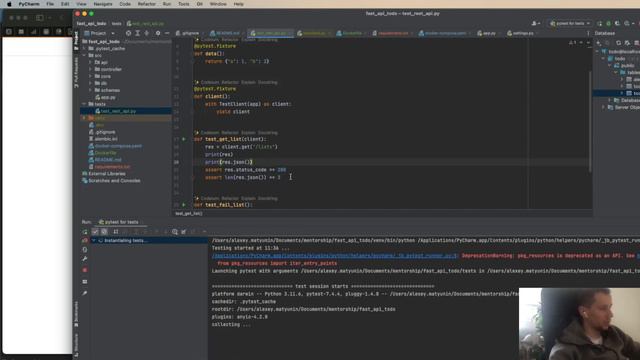Select opened file locate-target icon in Project panel
Viewport: 640px width, 360px height.
point(129,33)
